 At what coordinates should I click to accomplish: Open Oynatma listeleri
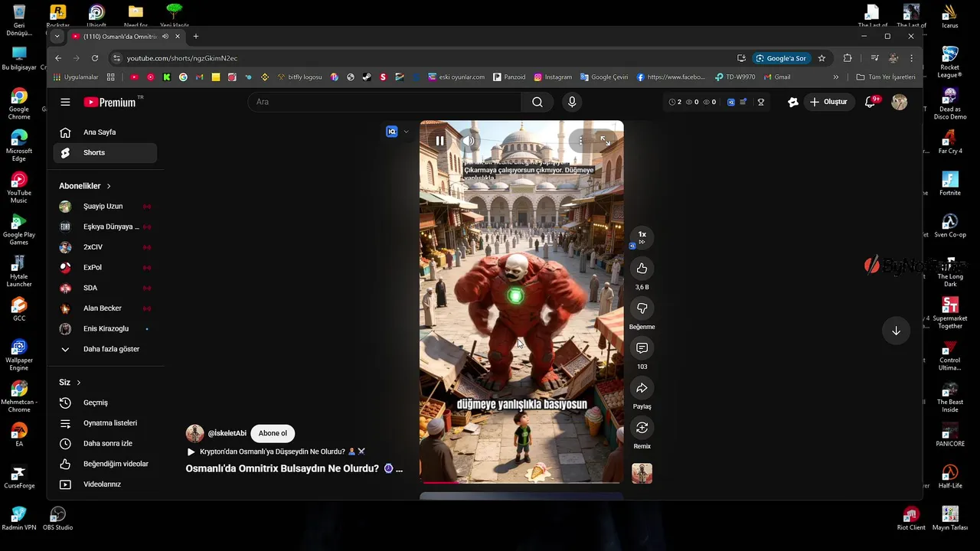(x=105, y=423)
